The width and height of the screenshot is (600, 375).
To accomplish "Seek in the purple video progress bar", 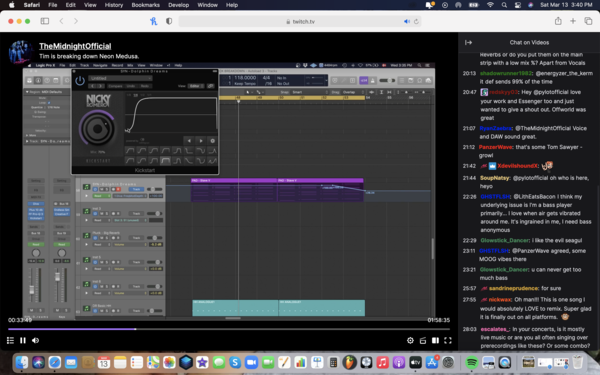I will 229,329.
